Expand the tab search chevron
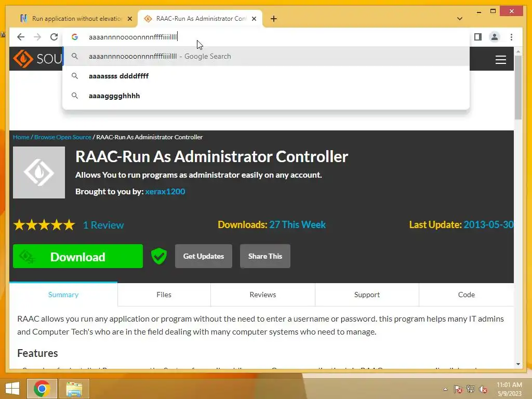532x399 pixels. pos(460,19)
